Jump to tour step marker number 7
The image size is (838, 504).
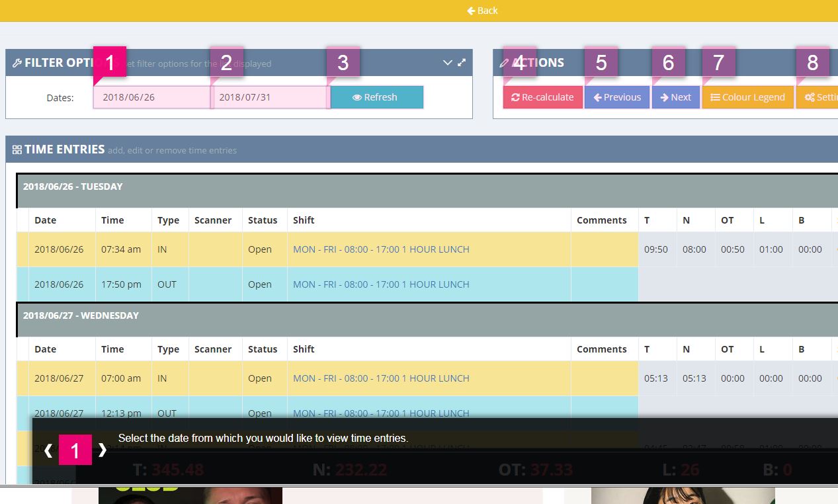[718, 63]
